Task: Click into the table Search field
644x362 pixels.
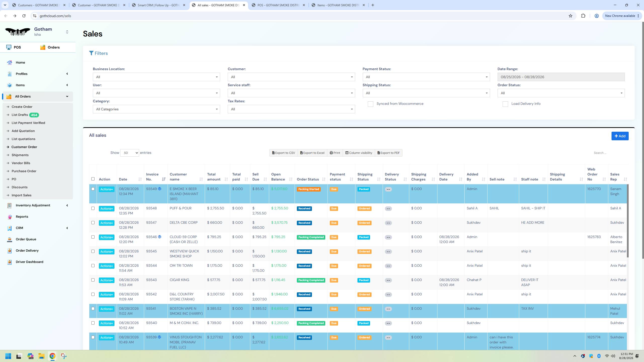Action: pyautogui.click(x=609, y=153)
